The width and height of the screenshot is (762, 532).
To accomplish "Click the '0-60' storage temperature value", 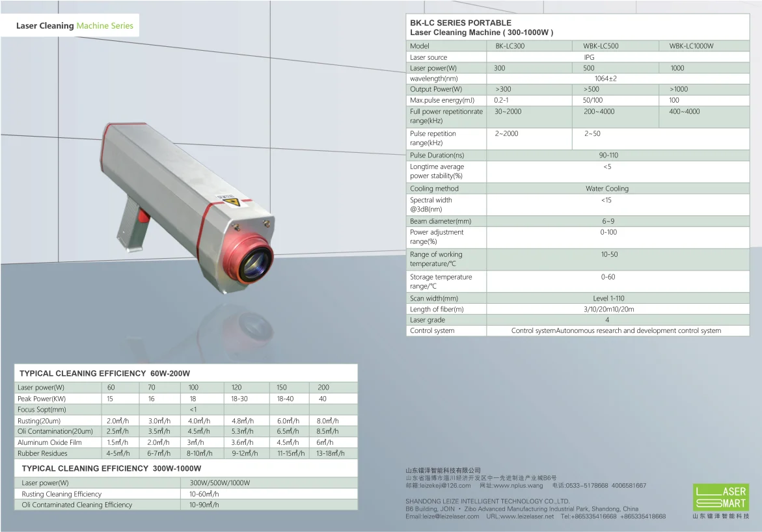I will pos(608,277).
